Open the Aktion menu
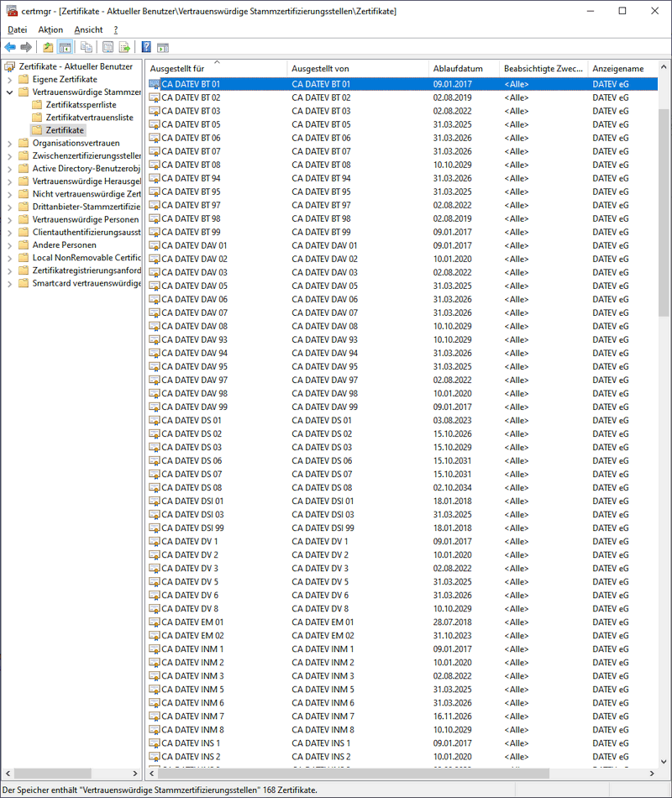 pos(50,30)
